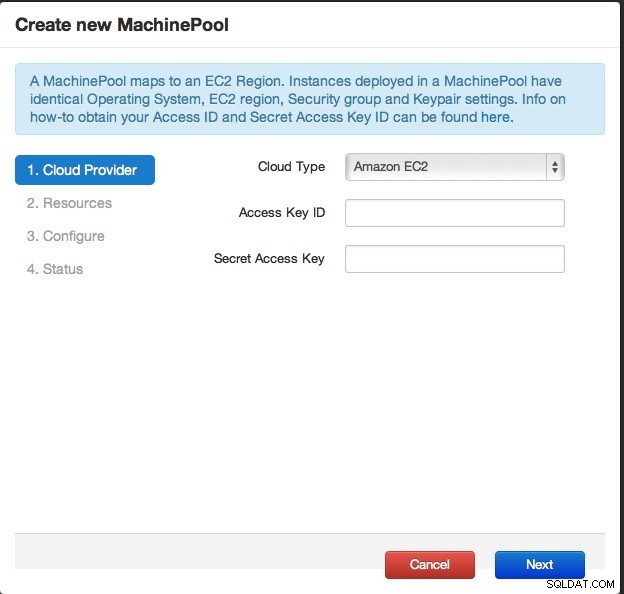The height and width of the screenshot is (594, 624).
Task: Go to the 2. Resources step
Action: (x=69, y=203)
